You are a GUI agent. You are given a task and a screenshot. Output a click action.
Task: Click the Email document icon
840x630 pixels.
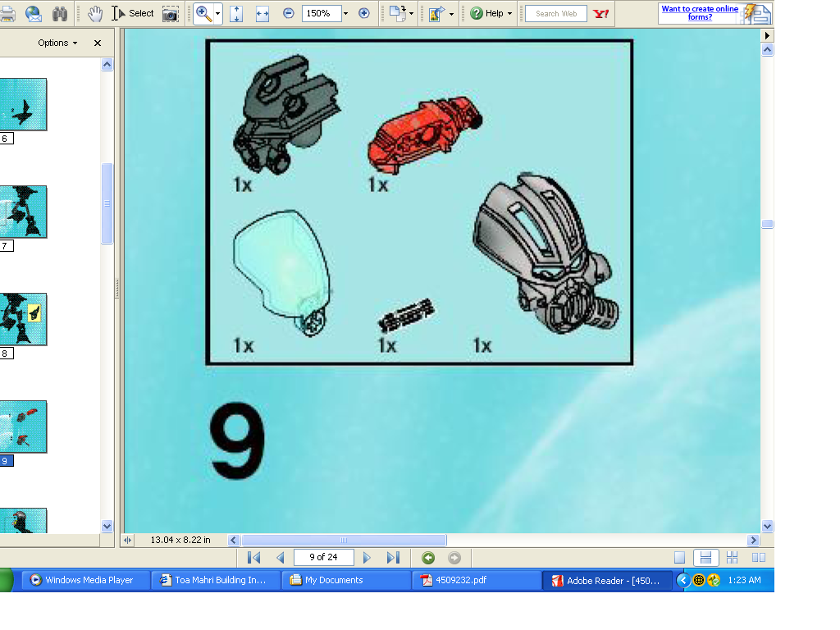[x=33, y=13]
